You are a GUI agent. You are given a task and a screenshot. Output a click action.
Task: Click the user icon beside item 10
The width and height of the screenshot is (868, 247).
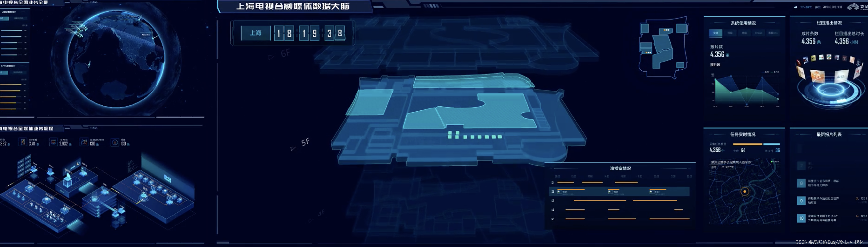pyautogui.click(x=857, y=216)
